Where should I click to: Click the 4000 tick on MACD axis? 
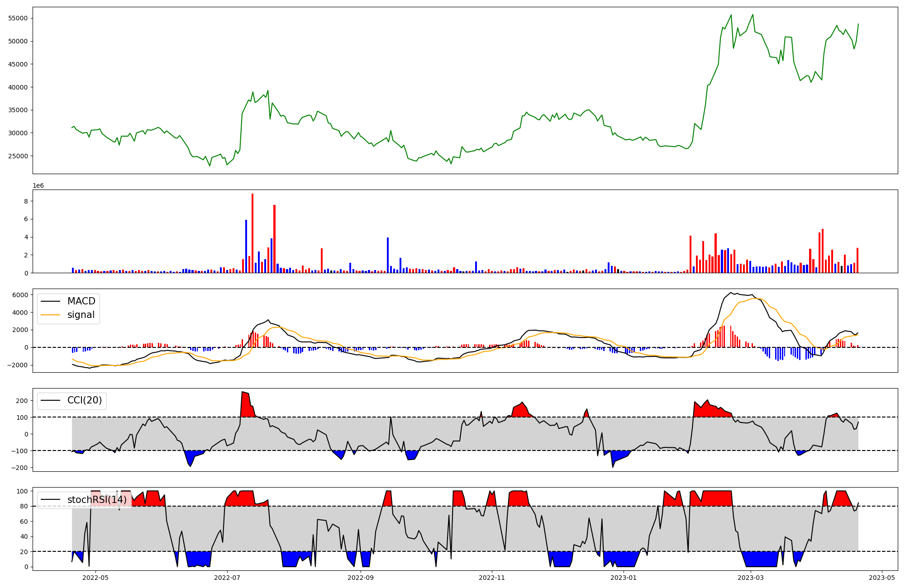coord(20,313)
